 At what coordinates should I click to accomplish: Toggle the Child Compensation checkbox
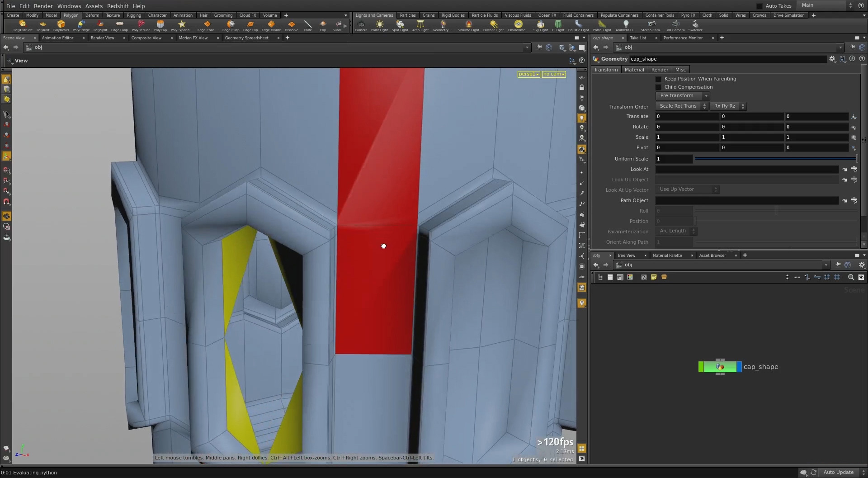[659, 87]
